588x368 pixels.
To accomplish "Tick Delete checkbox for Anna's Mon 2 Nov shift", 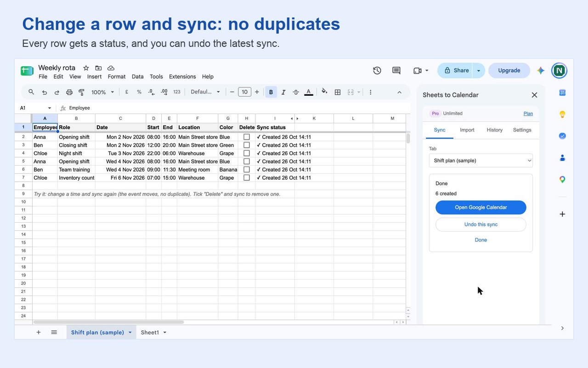I will [247, 137].
